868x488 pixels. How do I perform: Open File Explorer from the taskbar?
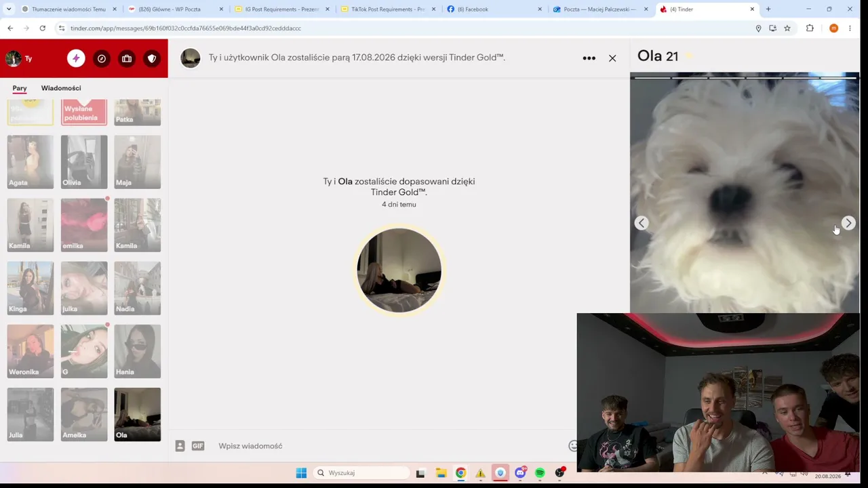(441, 473)
